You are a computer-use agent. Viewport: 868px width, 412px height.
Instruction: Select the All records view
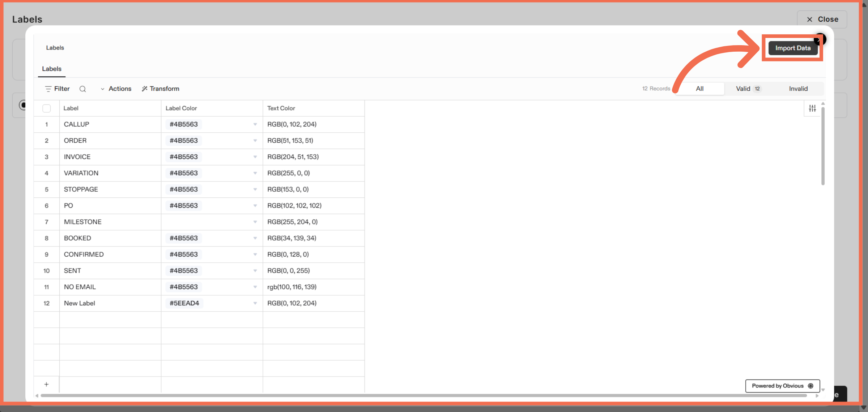click(x=699, y=89)
